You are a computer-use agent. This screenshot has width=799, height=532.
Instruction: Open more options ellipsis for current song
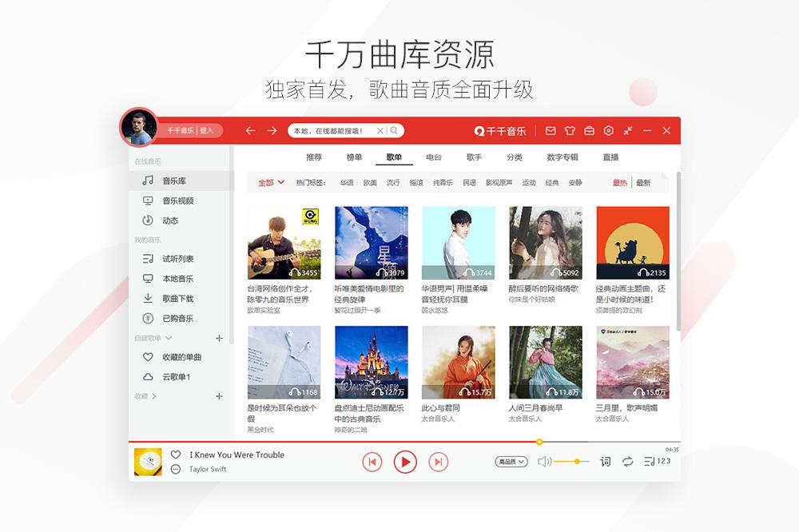[176, 469]
